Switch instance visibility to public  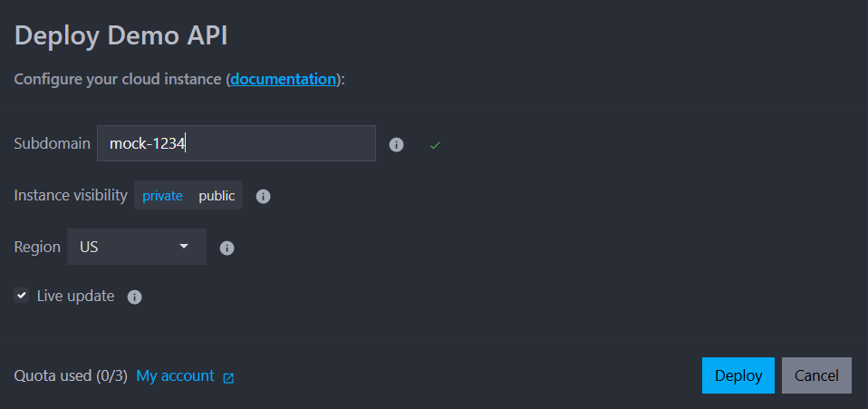(x=217, y=196)
